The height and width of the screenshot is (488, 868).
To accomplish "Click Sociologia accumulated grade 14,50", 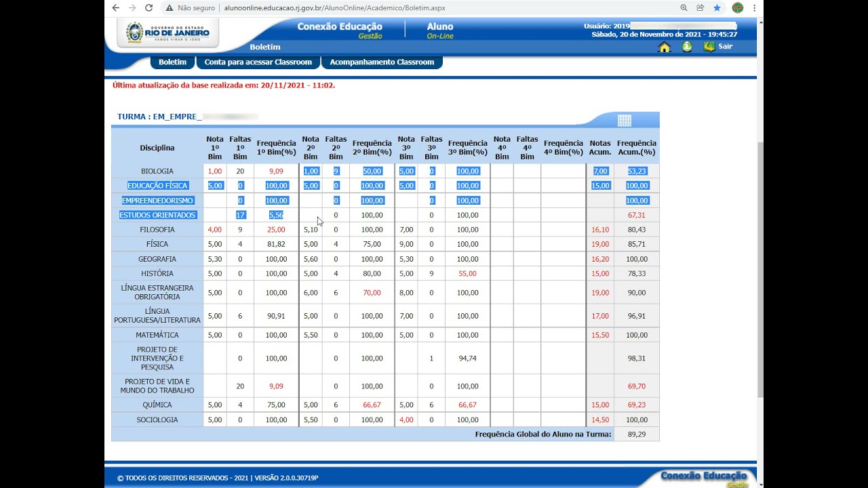I will point(600,420).
